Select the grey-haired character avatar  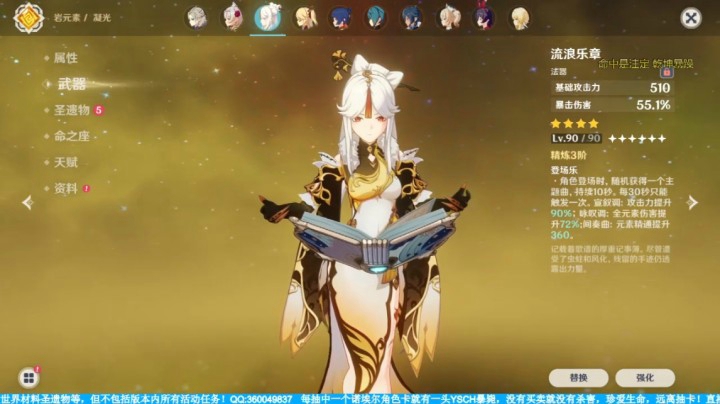tap(197, 18)
